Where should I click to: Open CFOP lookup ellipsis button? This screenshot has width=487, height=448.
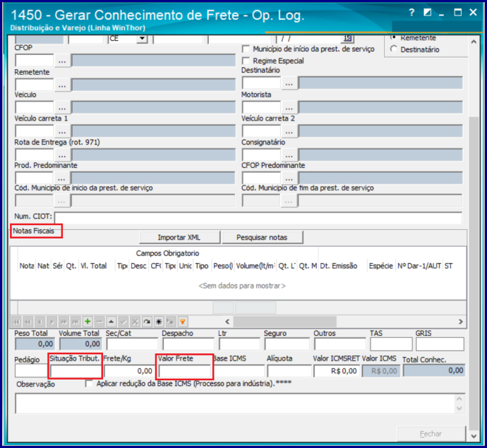tap(62, 60)
